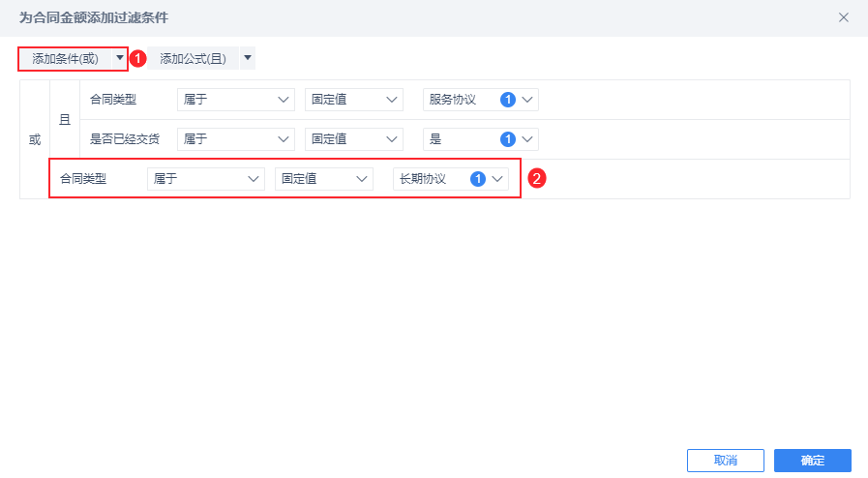The height and width of the screenshot is (478, 868).
Task: Click the 取消 button
Action: (726, 461)
